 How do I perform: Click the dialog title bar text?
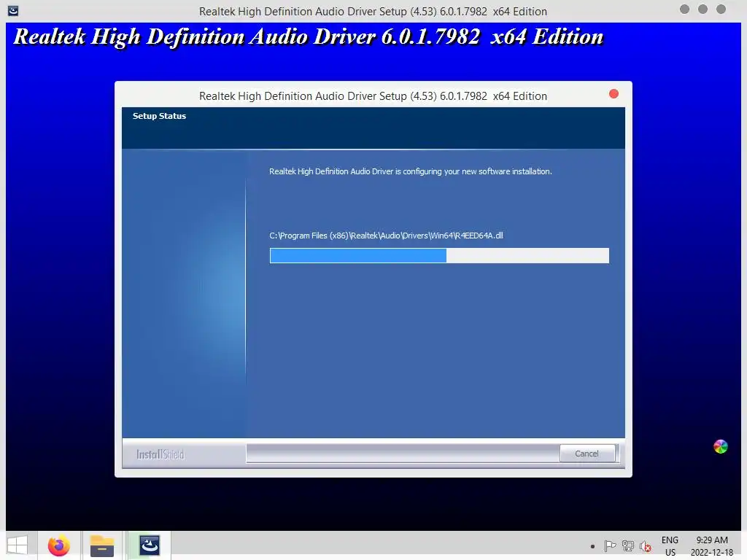tap(373, 96)
